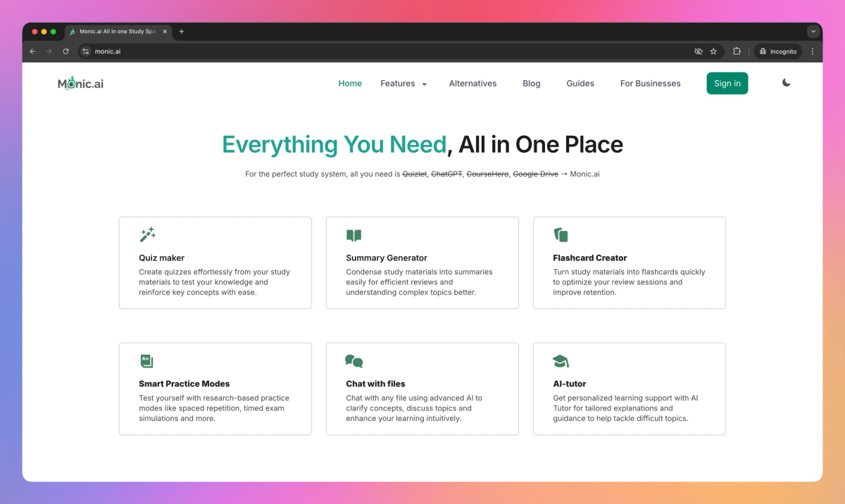Click the macOS yellow minimize window button
The height and width of the screenshot is (504, 845).
click(44, 32)
